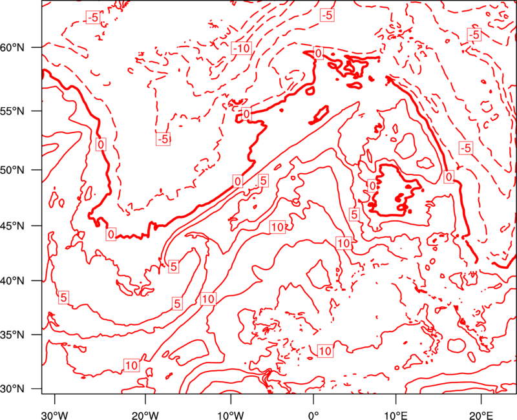Select the 55°N latitude tick label
The image size is (517, 420).
tap(12, 111)
